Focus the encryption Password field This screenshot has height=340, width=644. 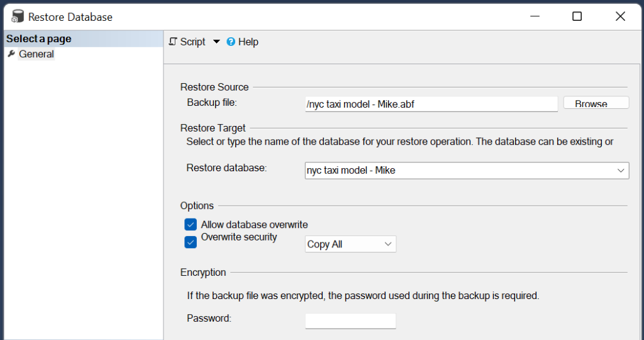350,321
